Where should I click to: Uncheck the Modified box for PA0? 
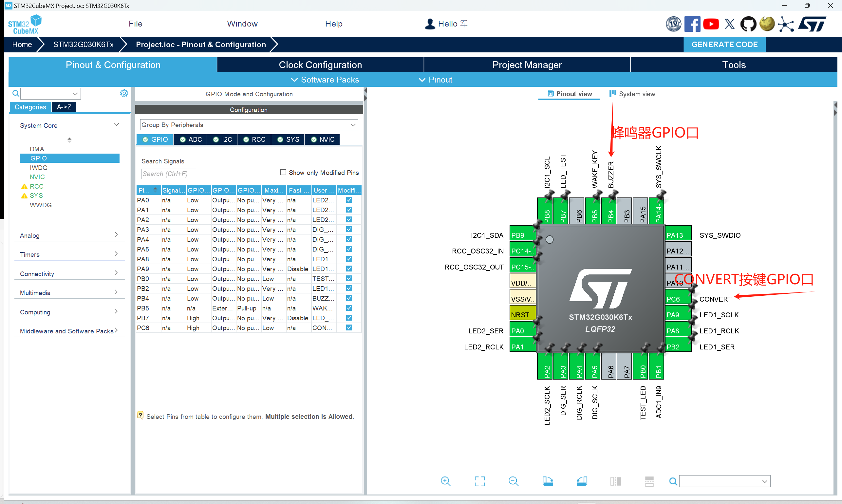click(349, 200)
